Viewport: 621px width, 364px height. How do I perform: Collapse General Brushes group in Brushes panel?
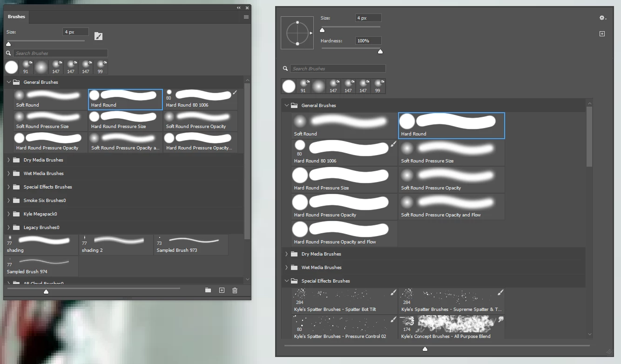8,82
